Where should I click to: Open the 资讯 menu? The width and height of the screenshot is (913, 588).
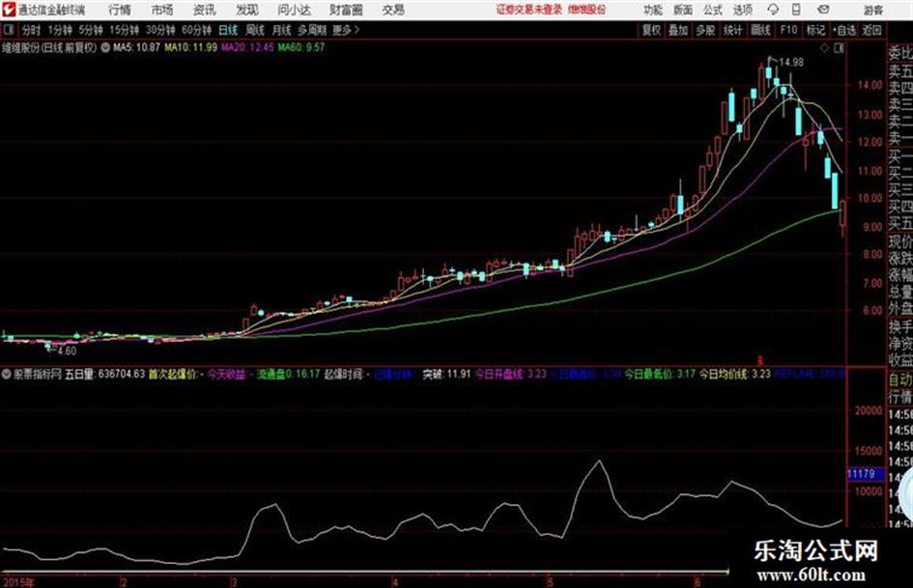(205, 10)
